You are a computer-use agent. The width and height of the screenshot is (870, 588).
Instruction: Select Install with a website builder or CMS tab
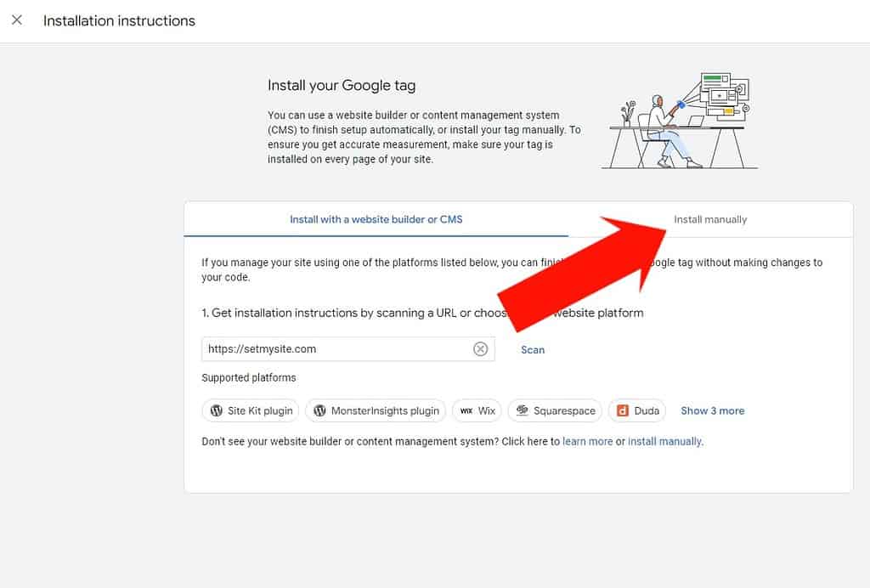[376, 220]
